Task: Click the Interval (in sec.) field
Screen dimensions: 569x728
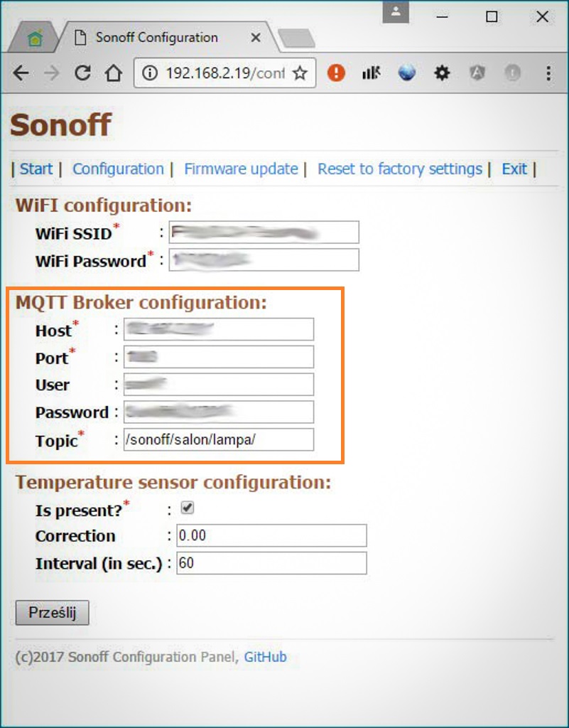Action: coord(271,563)
